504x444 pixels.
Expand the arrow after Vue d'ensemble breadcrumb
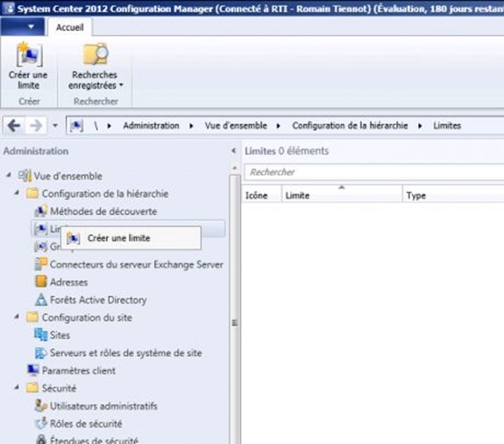[x=279, y=125]
